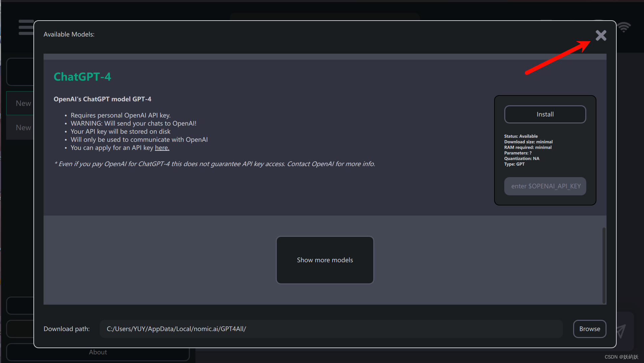Viewport: 644px width, 363px height.
Task: Click 'OpenAI's ChatGPT model GPT-4' subtitle
Action: (x=102, y=99)
